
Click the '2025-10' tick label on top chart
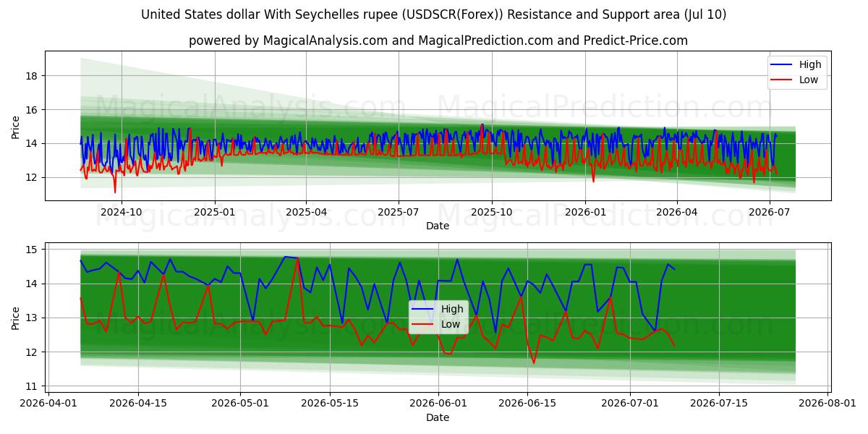click(492, 213)
